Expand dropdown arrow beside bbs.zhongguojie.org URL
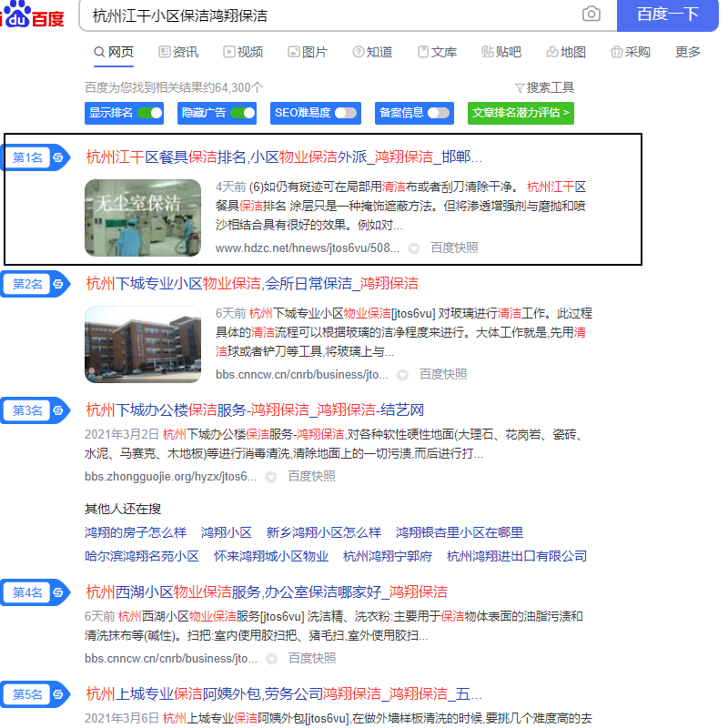 coord(271,477)
